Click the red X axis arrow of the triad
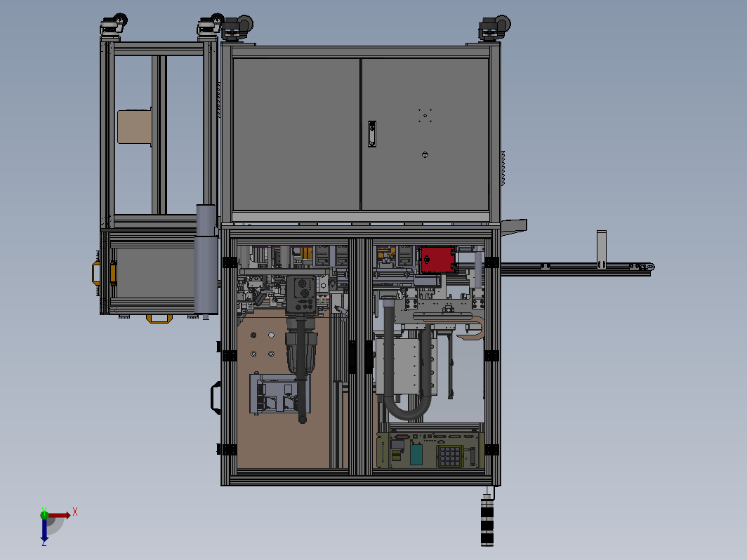This screenshot has height=560, width=747. click(60, 515)
